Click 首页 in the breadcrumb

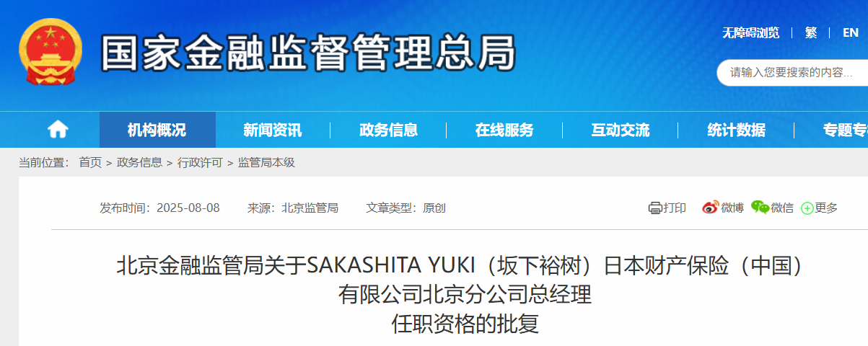[90, 163]
